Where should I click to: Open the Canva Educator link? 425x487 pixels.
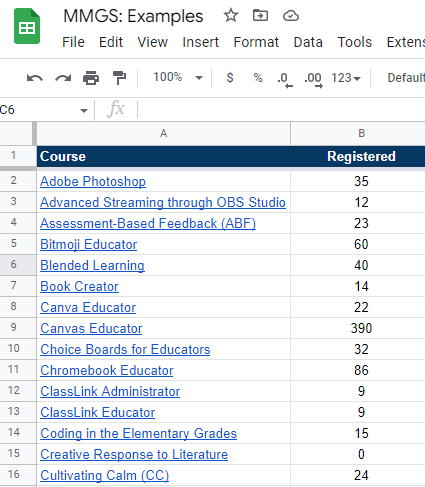point(88,308)
